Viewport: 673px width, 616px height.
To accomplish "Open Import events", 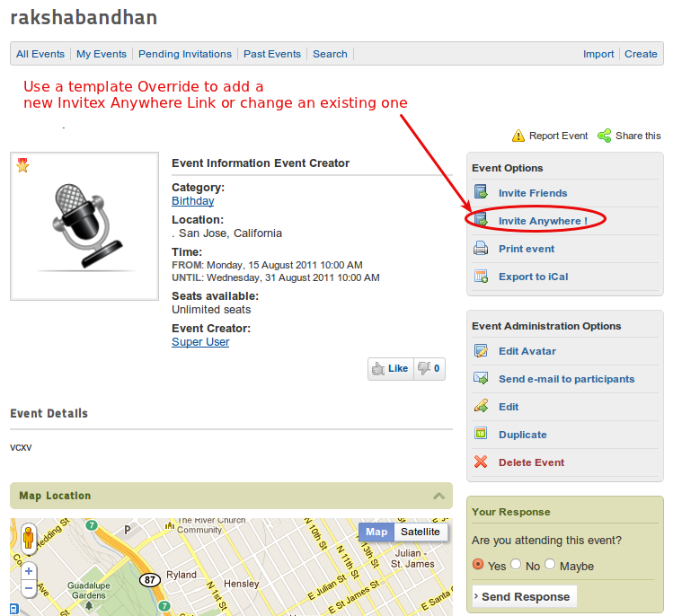I will pos(598,54).
